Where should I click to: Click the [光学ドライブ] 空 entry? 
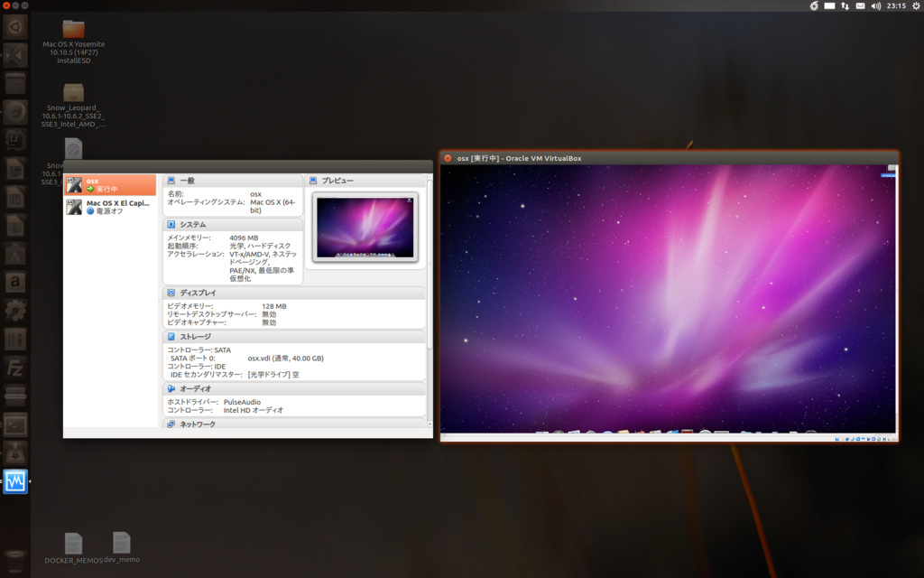tap(273, 375)
